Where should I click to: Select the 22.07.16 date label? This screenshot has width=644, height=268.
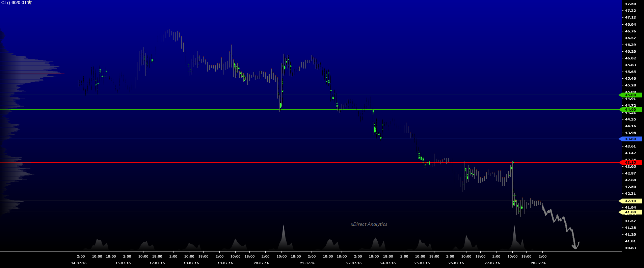coord(354,263)
